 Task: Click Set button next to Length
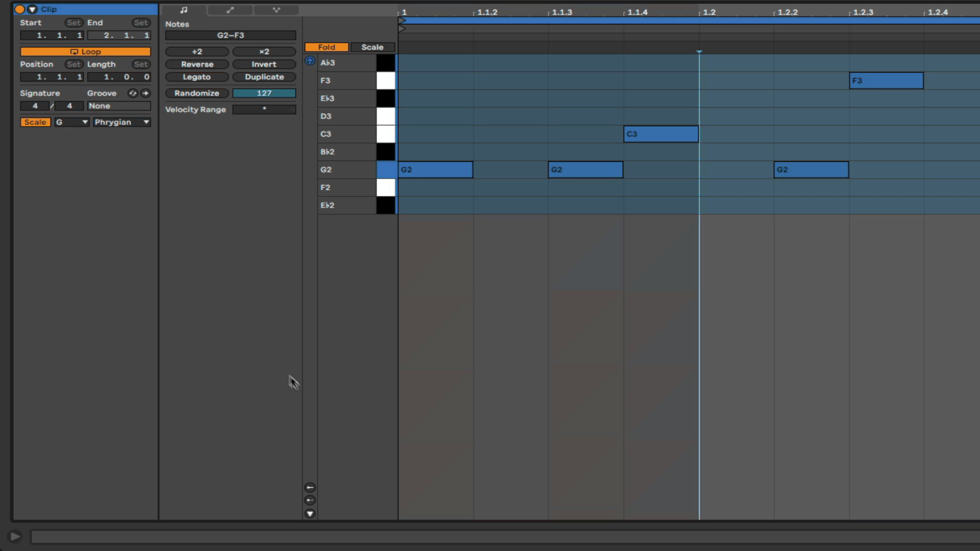point(141,64)
